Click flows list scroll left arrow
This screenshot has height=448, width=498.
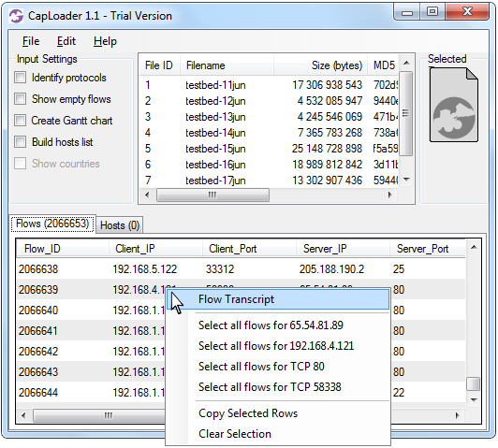coord(23,415)
